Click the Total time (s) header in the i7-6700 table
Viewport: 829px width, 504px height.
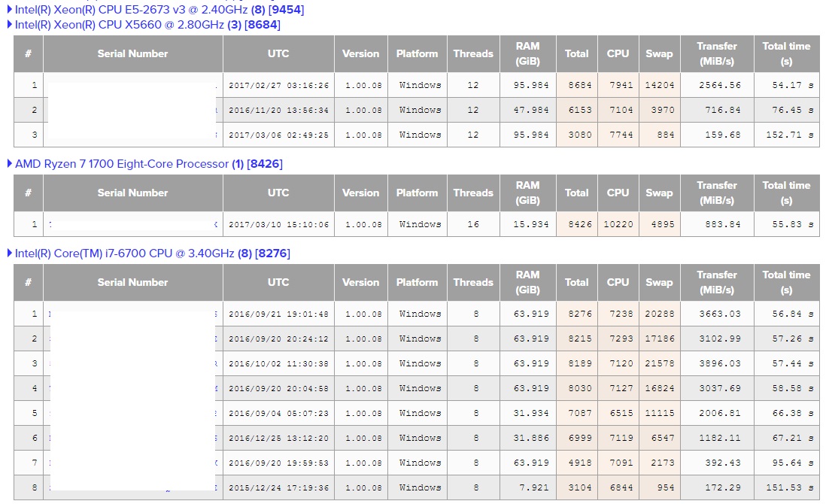[x=786, y=282]
